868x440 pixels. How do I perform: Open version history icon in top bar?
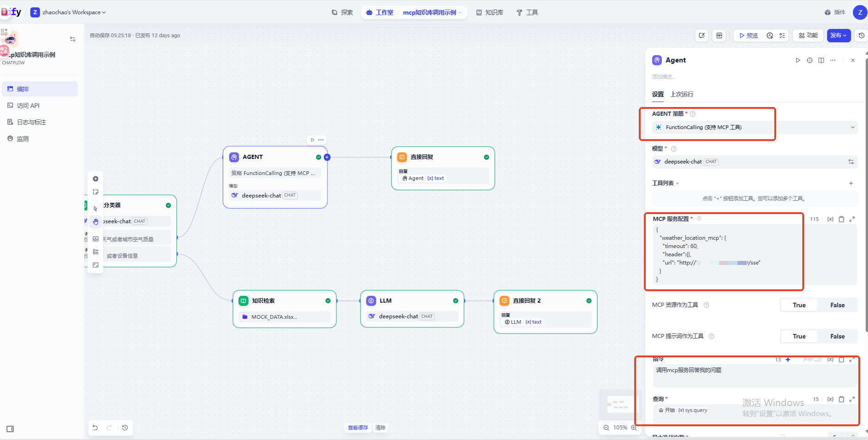(861, 35)
